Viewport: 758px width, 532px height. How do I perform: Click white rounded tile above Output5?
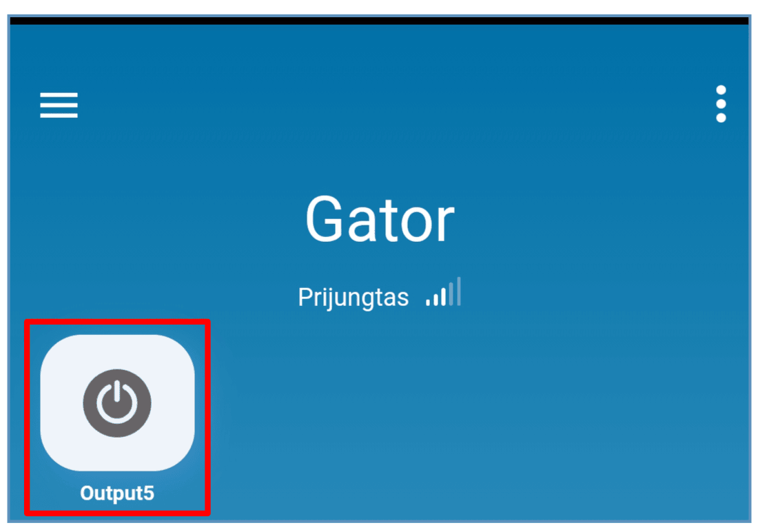117,403
